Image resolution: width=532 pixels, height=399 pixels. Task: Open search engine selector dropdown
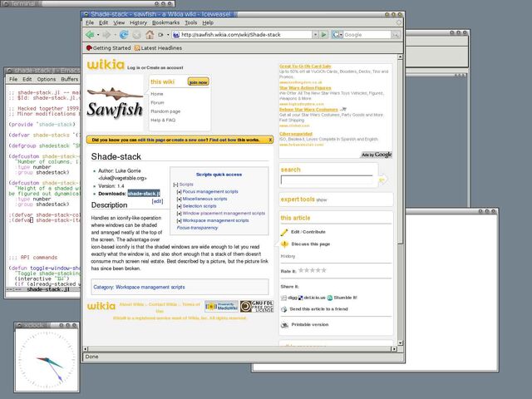point(340,35)
